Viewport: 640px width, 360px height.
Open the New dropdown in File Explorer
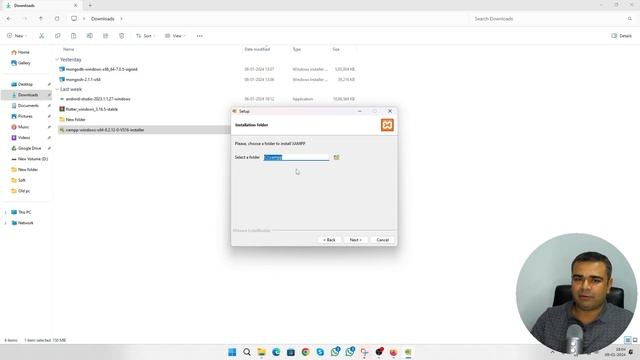tap(16, 36)
